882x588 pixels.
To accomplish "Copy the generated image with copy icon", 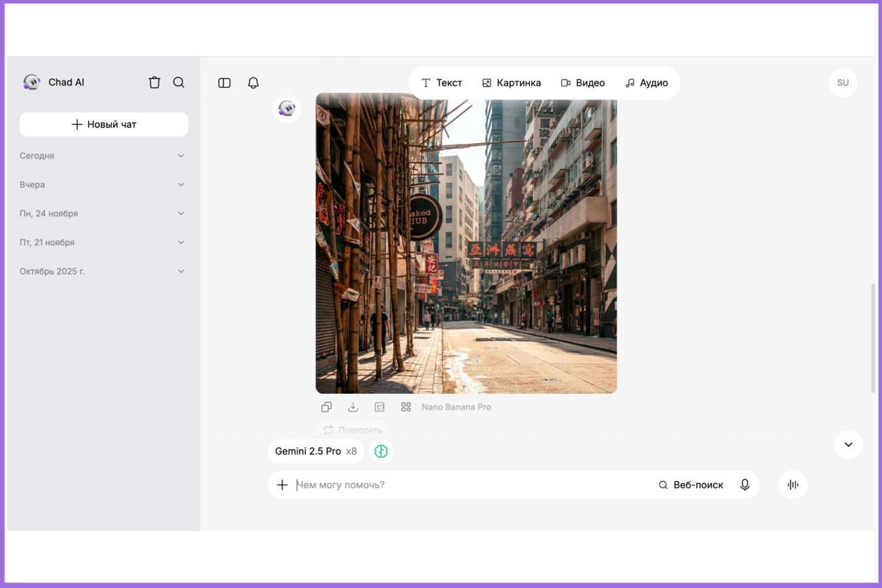I will (326, 407).
